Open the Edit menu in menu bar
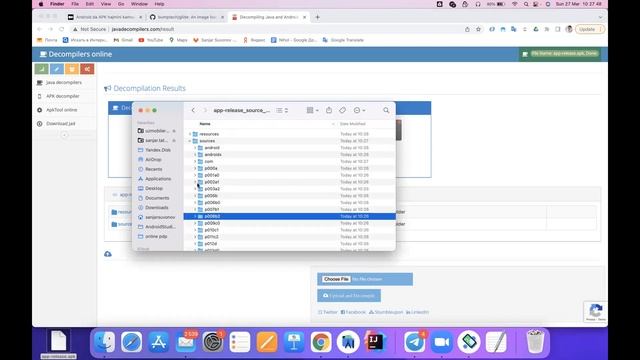The width and height of the screenshot is (640, 360). [x=90, y=4]
